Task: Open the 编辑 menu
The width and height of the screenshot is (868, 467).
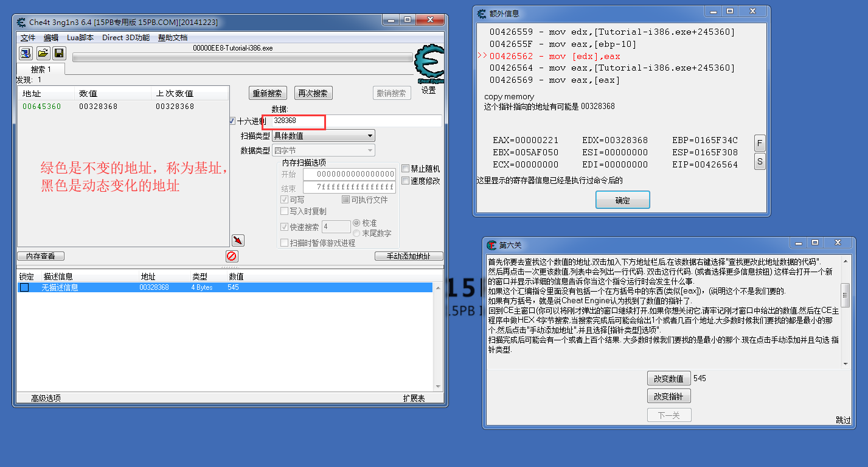Action: pos(51,38)
